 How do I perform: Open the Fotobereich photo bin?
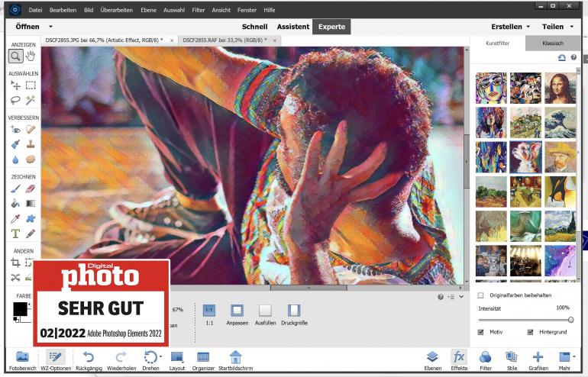[x=22, y=360]
